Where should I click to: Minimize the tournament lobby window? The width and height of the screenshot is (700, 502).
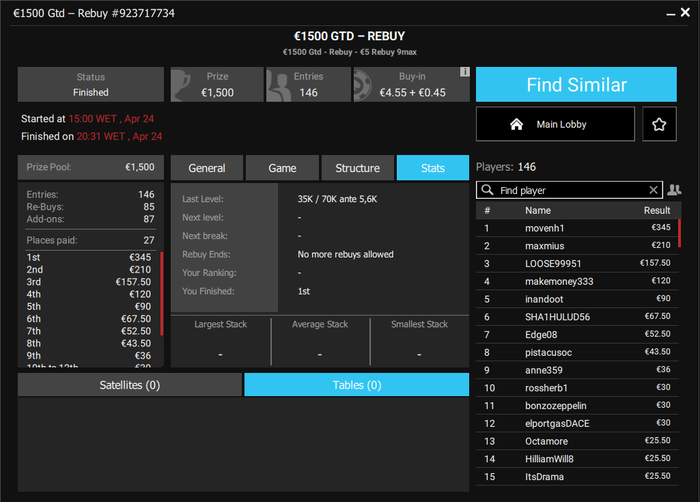[671, 13]
